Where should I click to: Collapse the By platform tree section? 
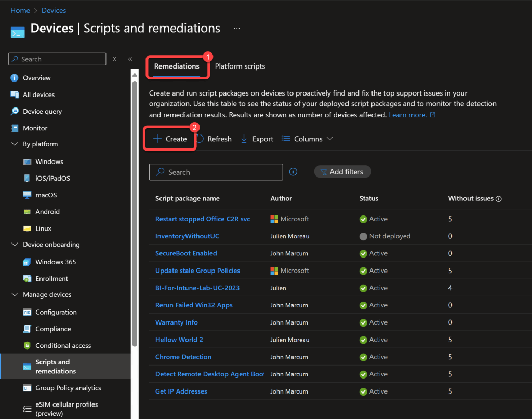[14, 144]
